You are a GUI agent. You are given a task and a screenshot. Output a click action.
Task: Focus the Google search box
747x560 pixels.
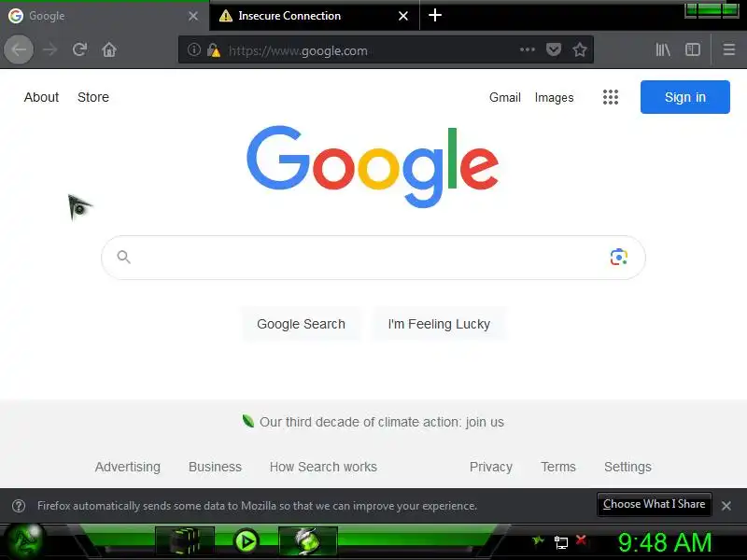click(x=373, y=258)
